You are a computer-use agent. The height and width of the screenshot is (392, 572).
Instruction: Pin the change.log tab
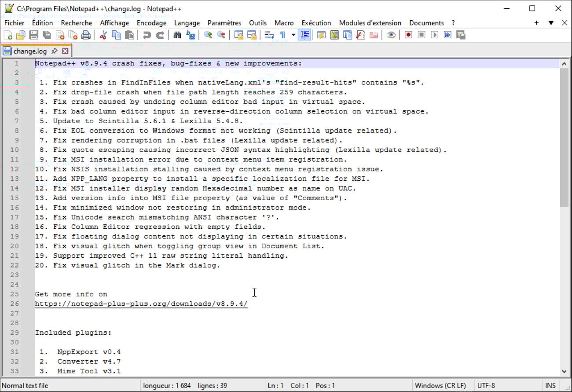pos(55,51)
